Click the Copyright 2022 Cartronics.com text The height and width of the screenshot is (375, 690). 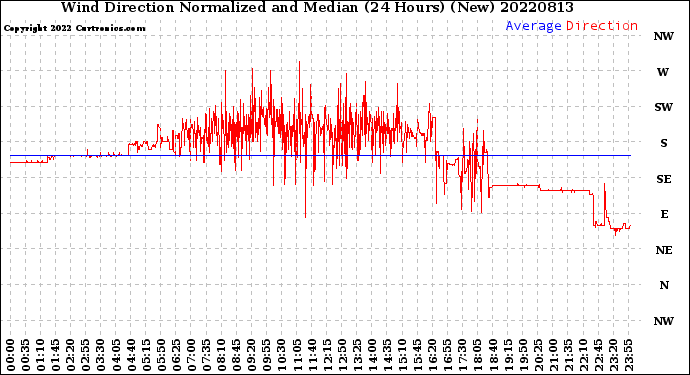(x=74, y=28)
